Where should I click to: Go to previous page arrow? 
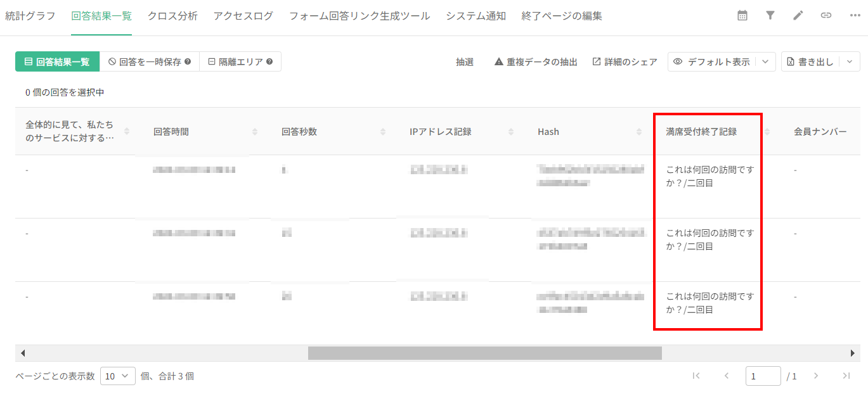(727, 376)
